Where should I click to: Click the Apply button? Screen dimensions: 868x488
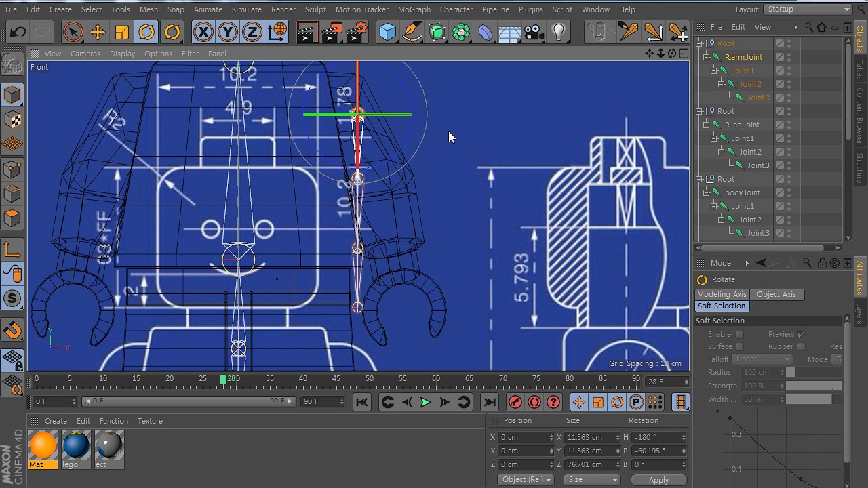[x=658, y=480]
